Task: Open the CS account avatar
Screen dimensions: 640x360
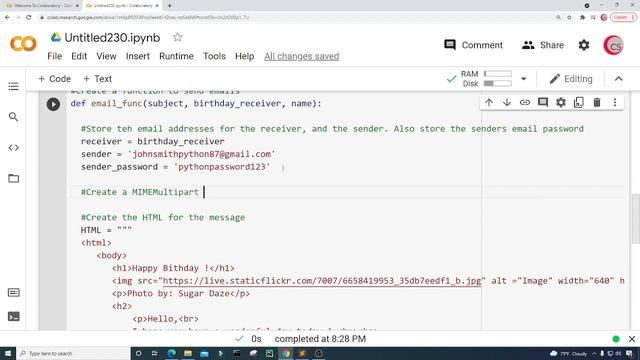Action: (613, 45)
